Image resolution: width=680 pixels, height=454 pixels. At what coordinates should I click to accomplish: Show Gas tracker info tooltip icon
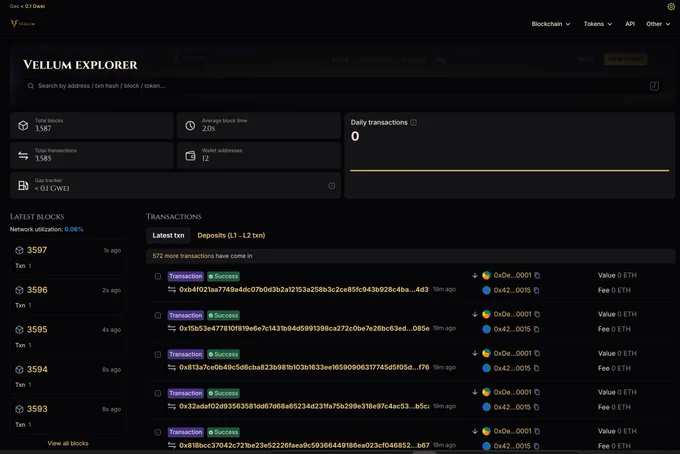[331, 186]
